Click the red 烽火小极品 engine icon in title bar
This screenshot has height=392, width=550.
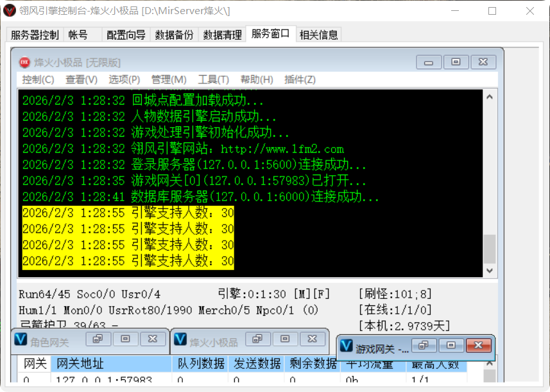pyautogui.click(x=24, y=60)
